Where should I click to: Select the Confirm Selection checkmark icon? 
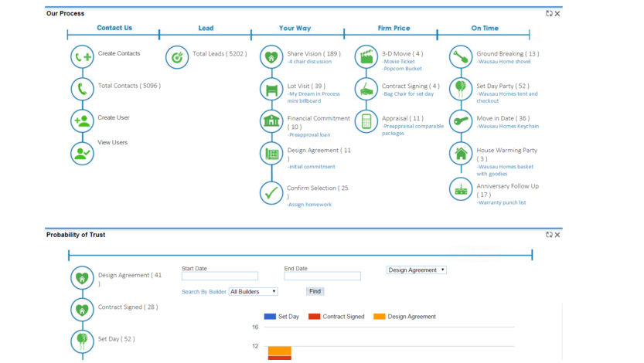click(271, 193)
